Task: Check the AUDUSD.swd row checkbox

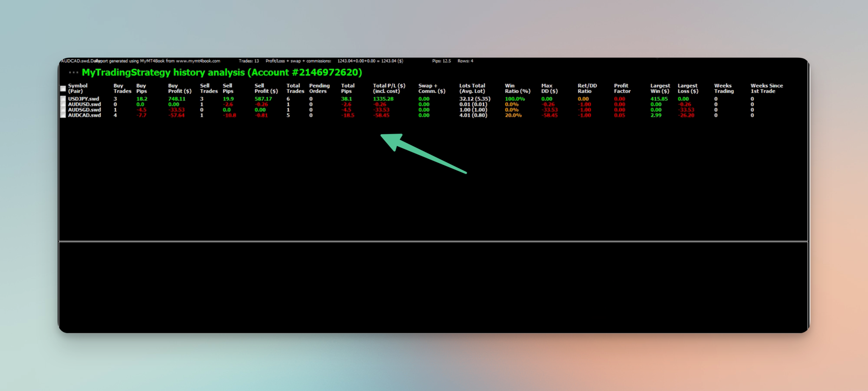Action: coord(63,104)
